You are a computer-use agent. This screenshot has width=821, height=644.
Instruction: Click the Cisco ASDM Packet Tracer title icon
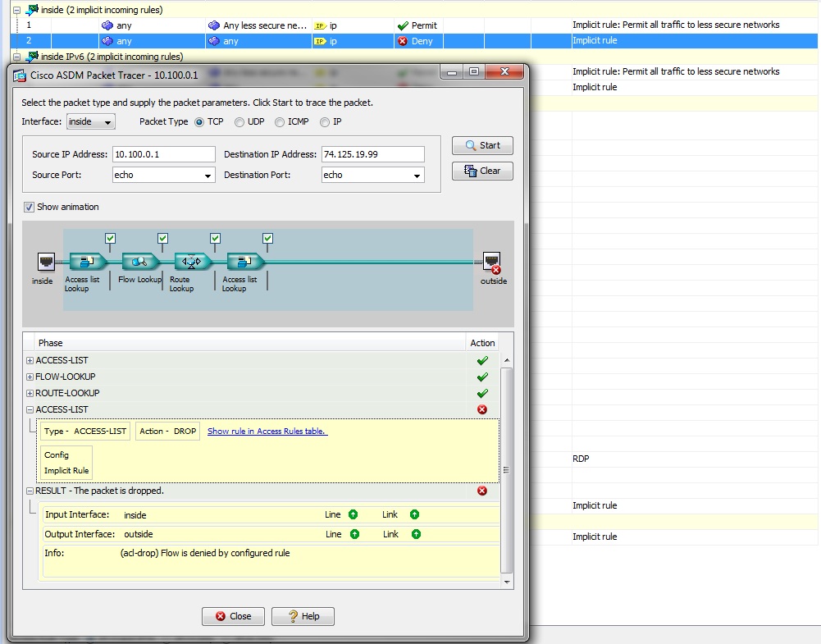pos(20,75)
